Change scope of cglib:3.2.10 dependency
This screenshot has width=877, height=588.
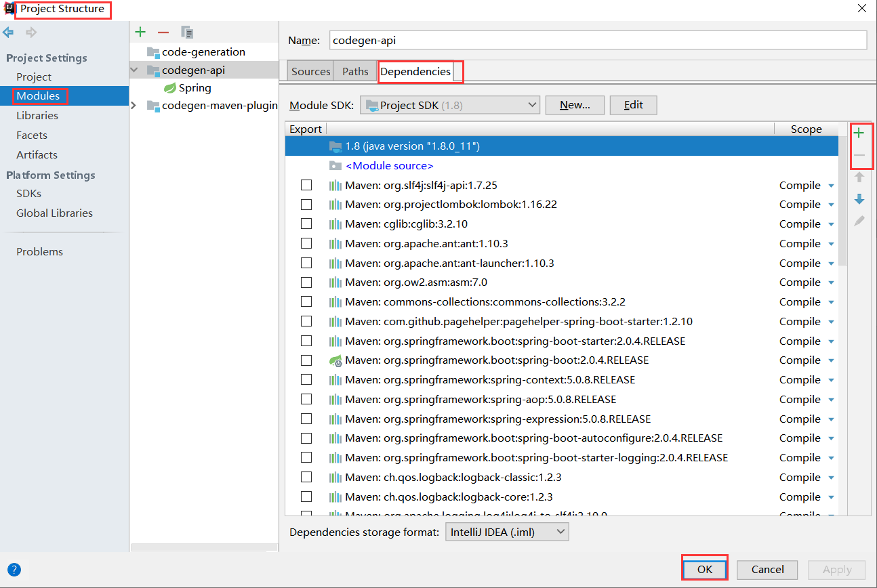pyautogui.click(x=807, y=224)
